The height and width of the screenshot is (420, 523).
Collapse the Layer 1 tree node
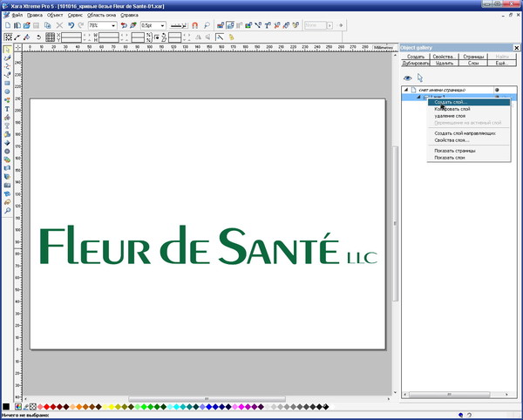(418, 97)
